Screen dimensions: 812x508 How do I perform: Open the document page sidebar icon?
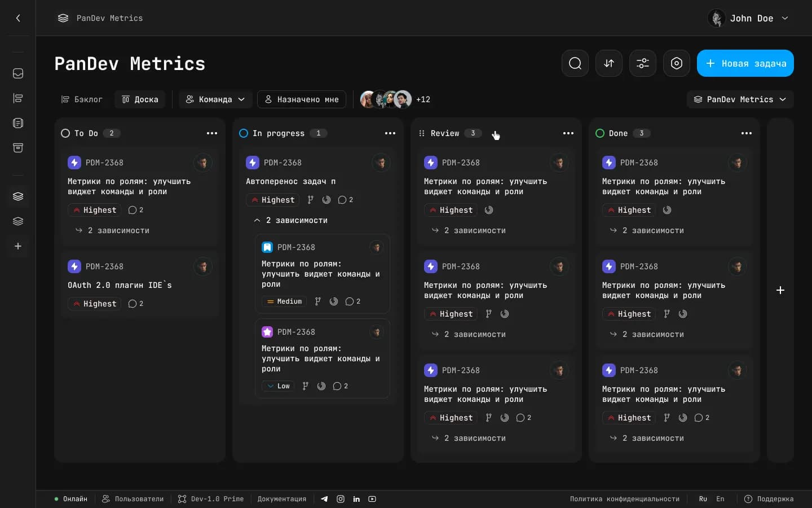(x=18, y=123)
